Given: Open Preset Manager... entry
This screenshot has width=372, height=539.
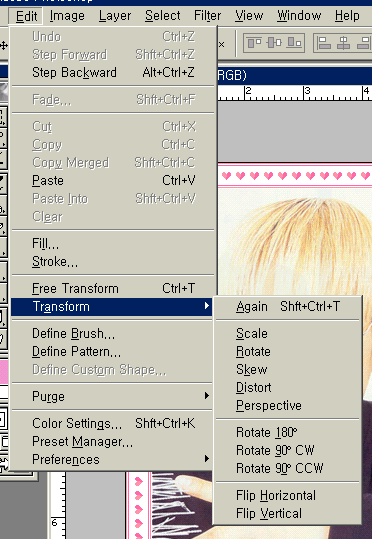Looking at the screenshot, I should [113, 441].
